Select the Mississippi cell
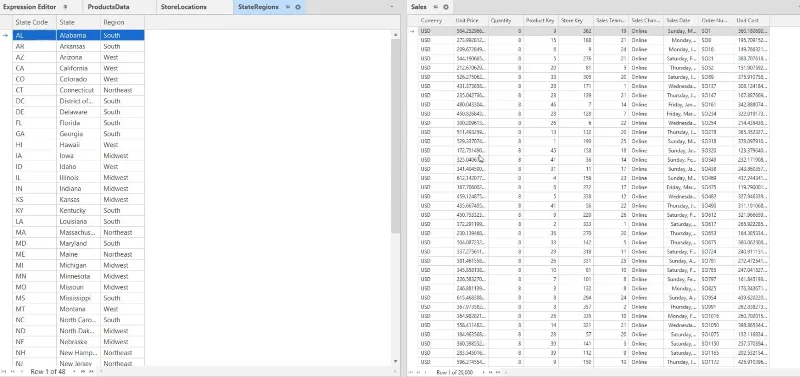The image size is (800, 377). pyautogui.click(x=78, y=298)
